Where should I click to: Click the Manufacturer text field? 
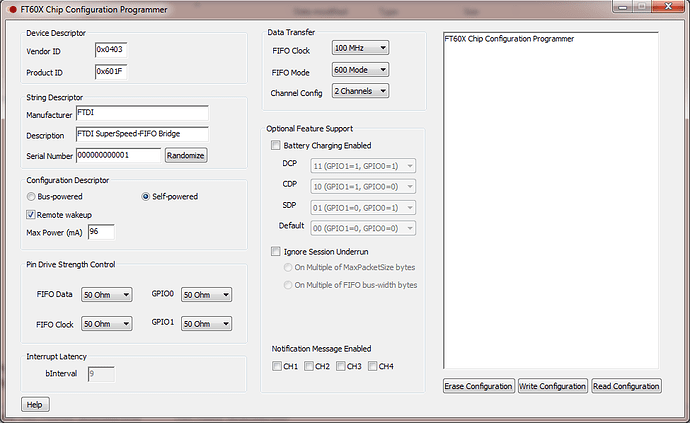click(x=142, y=113)
